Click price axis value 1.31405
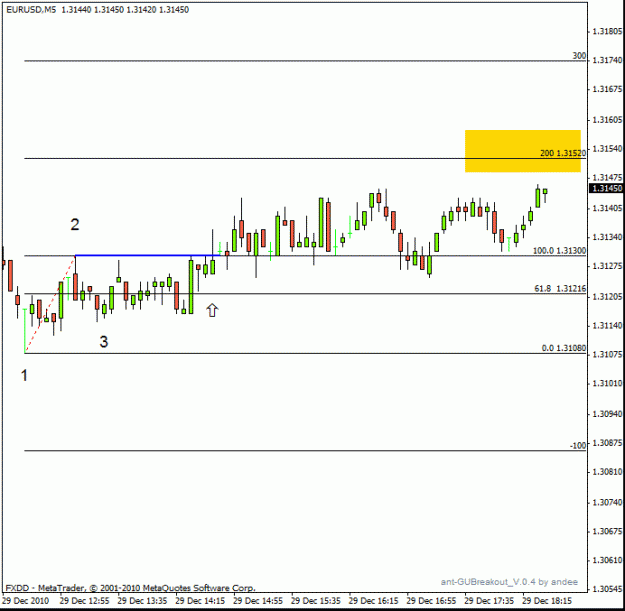Viewport: 625px width, 611px height. coord(607,208)
